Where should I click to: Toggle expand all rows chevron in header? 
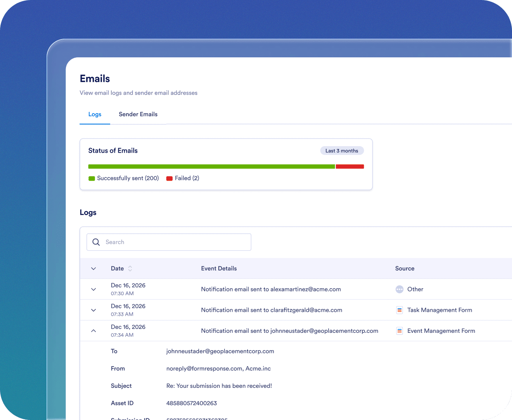[x=93, y=269]
